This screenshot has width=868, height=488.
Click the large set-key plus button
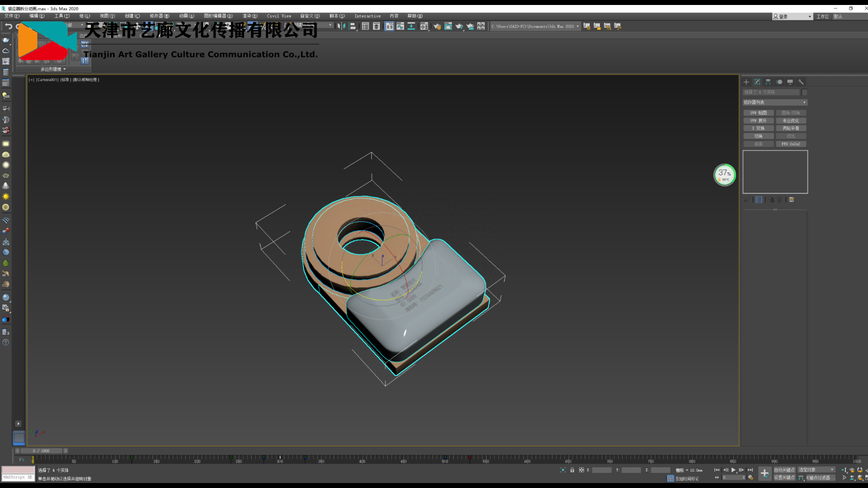[764, 474]
